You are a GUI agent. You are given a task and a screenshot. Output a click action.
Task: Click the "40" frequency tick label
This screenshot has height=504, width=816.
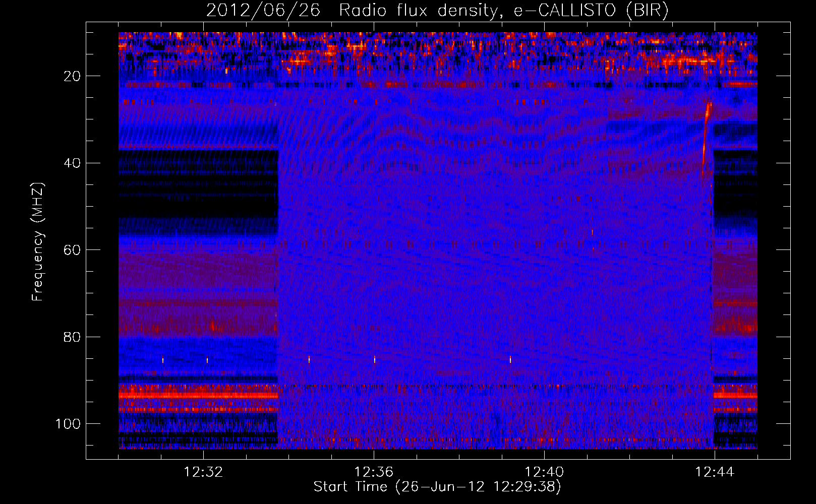tap(73, 163)
